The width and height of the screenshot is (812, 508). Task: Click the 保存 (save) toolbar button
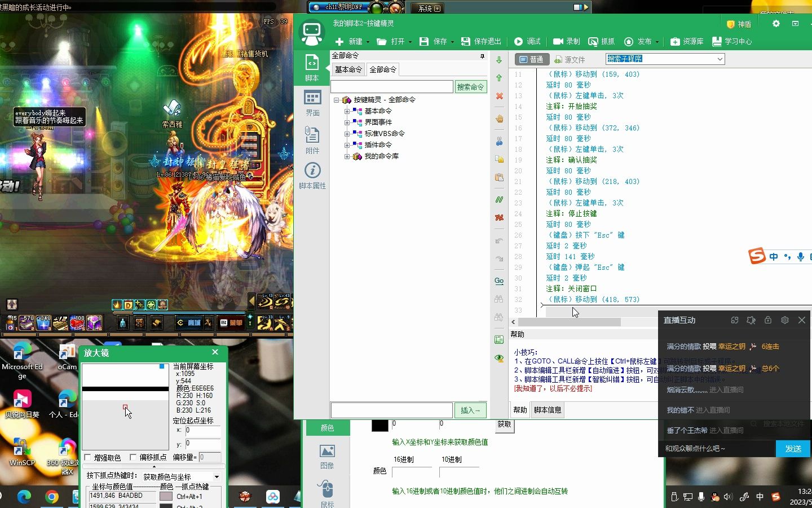[x=433, y=41]
